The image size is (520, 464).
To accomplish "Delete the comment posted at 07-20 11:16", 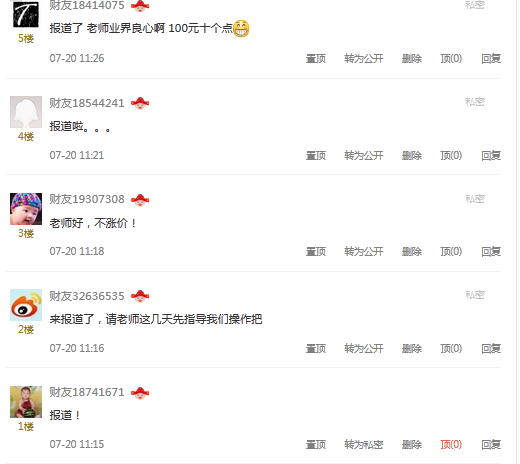I will click(x=412, y=348).
